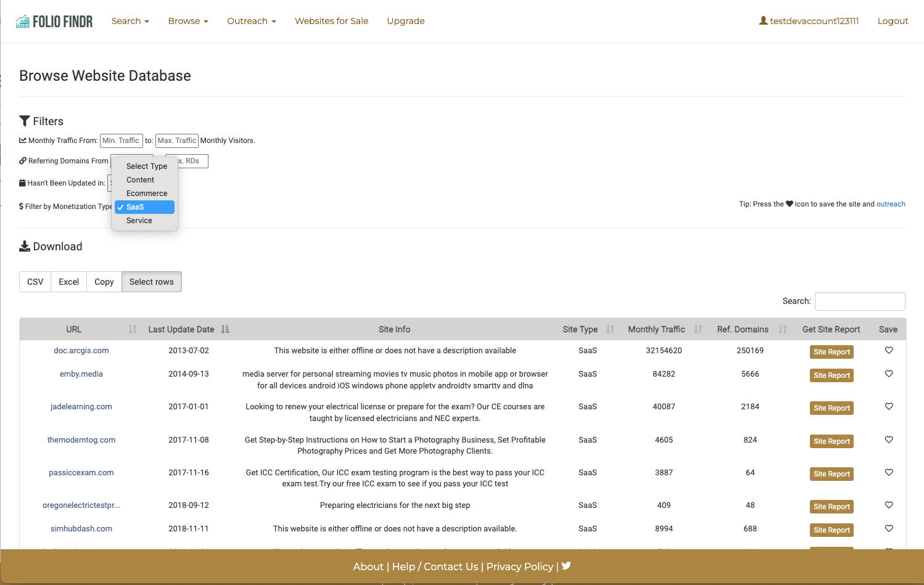Sort by Site Type sort icon
The width and height of the screenshot is (924, 585).
[610, 329]
